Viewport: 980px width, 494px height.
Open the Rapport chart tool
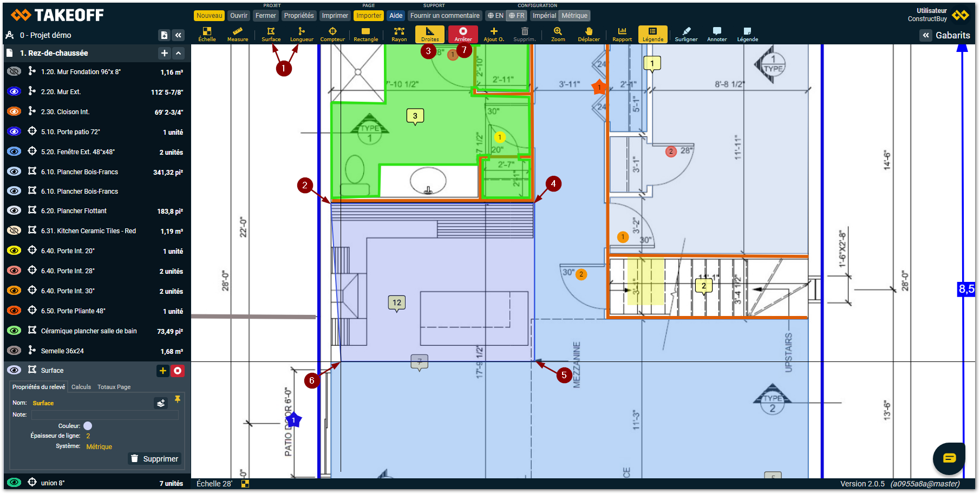tap(622, 34)
